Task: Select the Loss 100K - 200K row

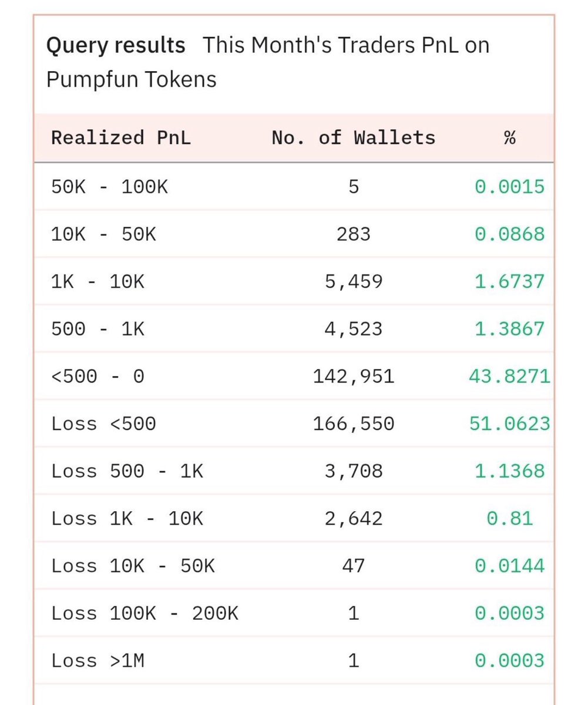Action: (294, 613)
